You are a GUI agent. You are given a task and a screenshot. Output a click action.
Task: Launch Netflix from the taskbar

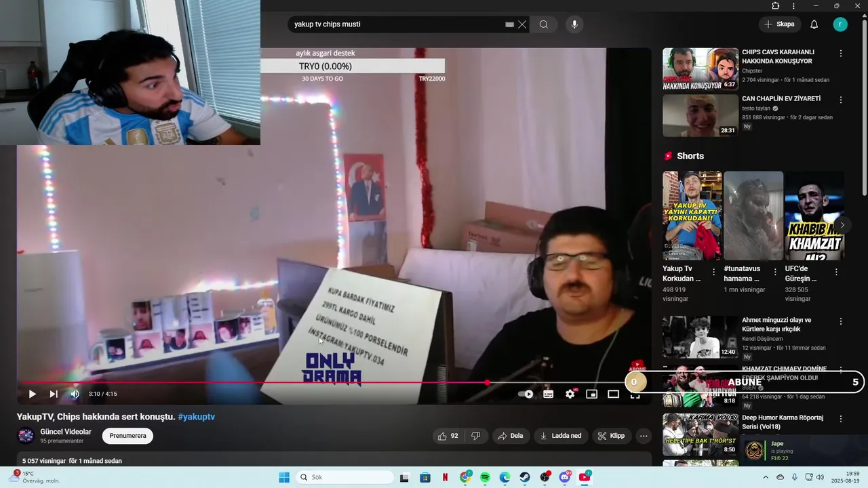pos(445,477)
